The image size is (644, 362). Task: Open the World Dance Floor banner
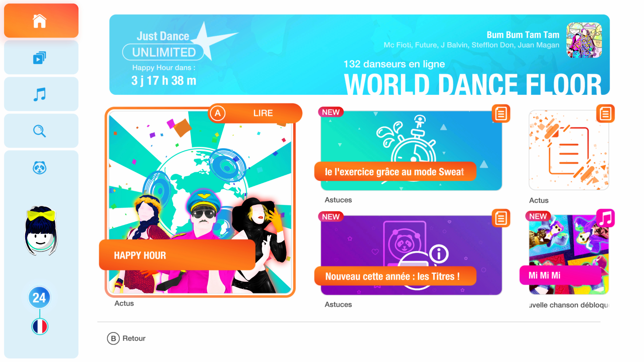(359, 55)
